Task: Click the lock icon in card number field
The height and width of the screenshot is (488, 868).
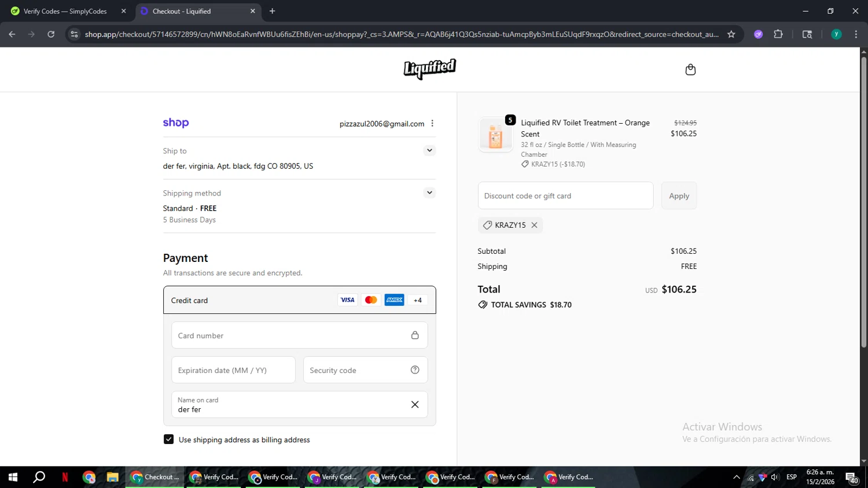Action: pos(415,335)
